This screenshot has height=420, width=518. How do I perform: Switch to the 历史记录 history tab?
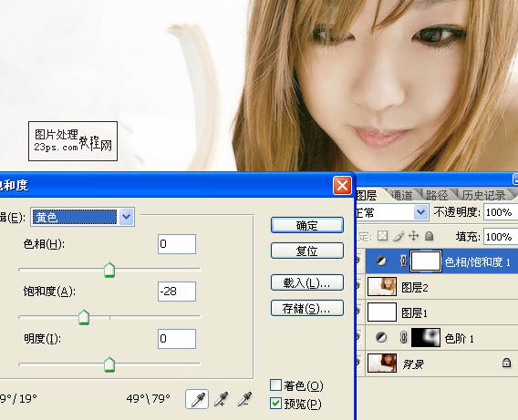(483, 195)
